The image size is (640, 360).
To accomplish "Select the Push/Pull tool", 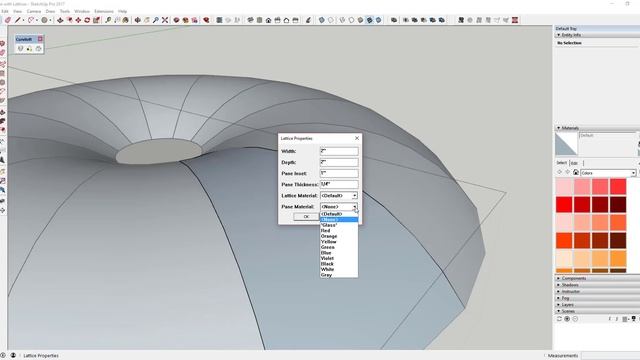I will [60, 20].
